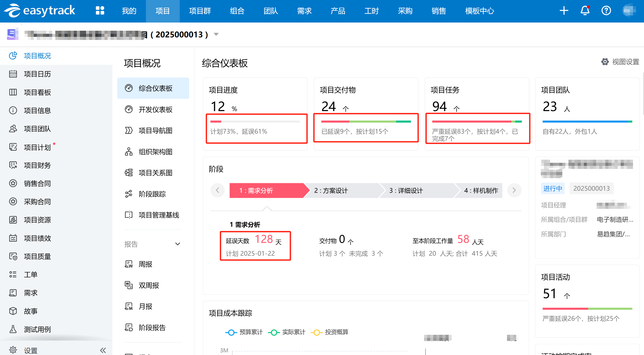Switch to 我的 top menu

pos(129,11)
